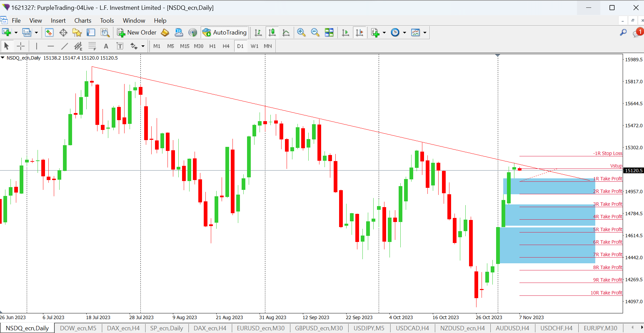Screen dimensions: 644x333
Task: Click the New Order button
Action: pyautogui.click(x=137, y=32)
